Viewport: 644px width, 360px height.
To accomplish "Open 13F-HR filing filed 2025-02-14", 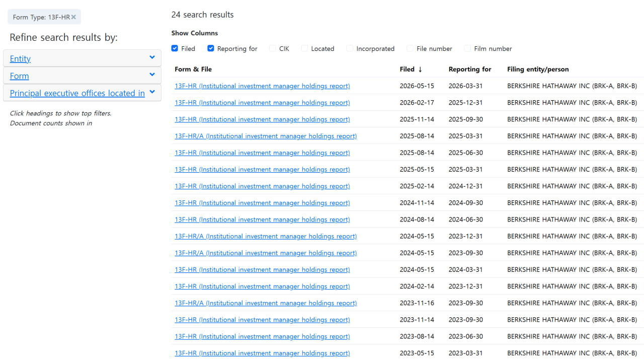I will [x=262, y=186].
